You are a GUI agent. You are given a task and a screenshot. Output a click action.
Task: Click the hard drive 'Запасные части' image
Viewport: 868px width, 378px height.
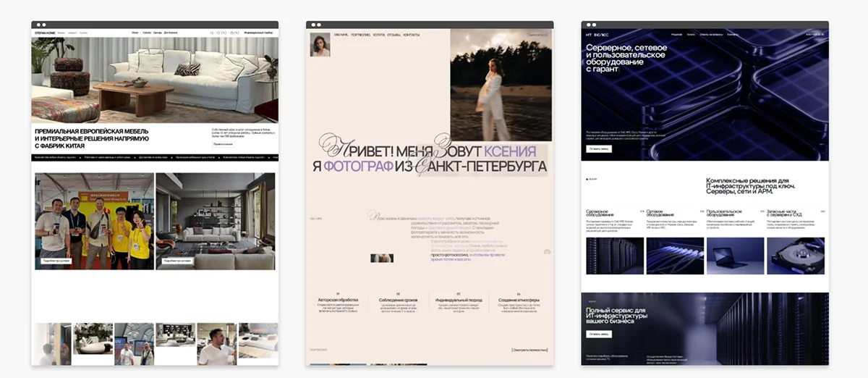(x=795, y=256)
